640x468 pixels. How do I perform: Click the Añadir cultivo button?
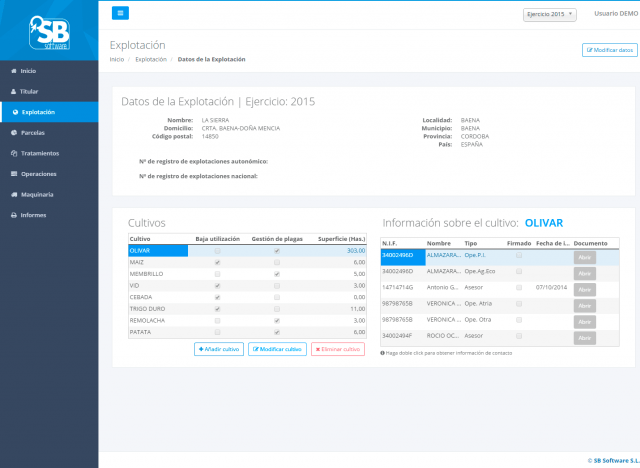(x=219, y=349)
